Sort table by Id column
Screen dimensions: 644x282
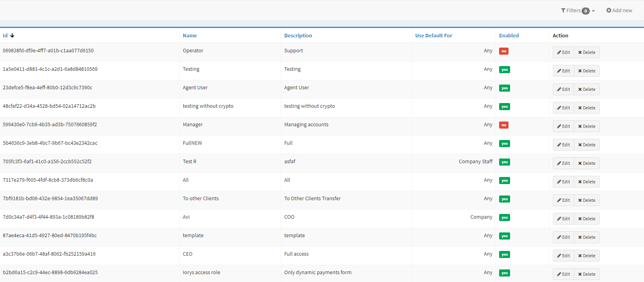(5, 35)
